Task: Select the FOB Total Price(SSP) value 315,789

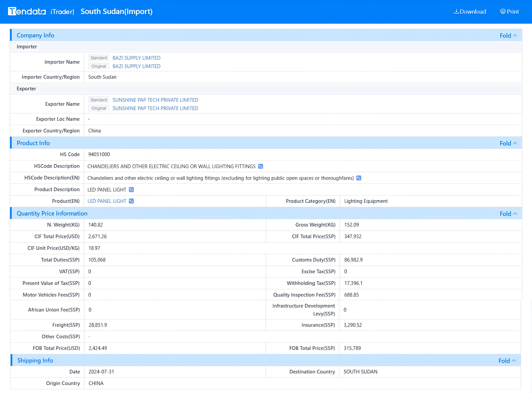Action: pos(352,348)
